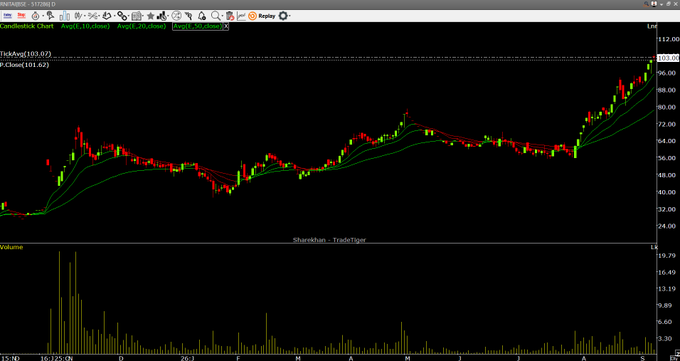Viewport: 680px width, 361px height.
Task: Click the 112.00 price axis label
Action: tap(668, 39)
